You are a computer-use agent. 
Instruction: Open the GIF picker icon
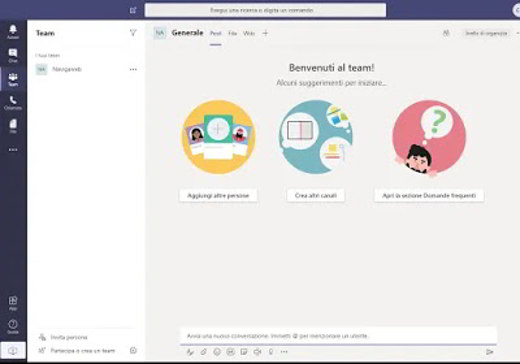tap(230, 352)
